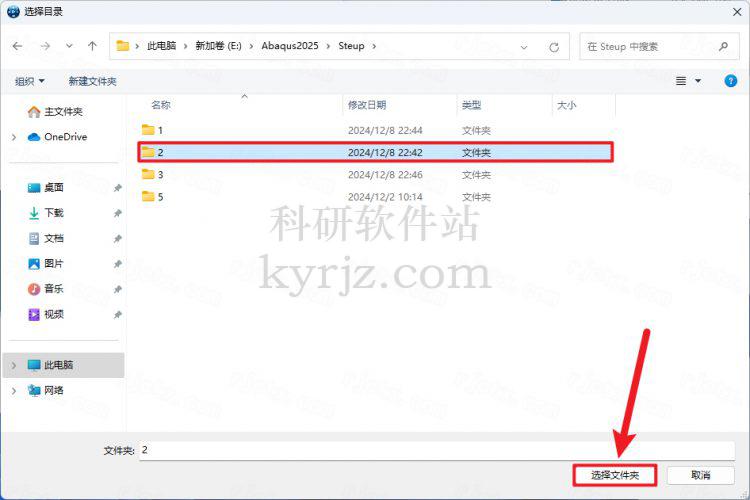Click the folder icon in address bar
The height and width of the screenshot is (500, 750).
point(123,46)
